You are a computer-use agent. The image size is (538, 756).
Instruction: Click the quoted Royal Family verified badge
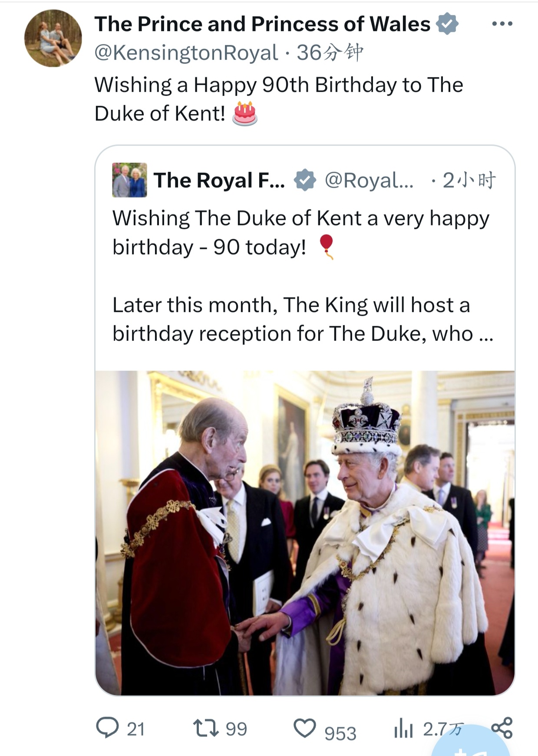(305, 180)
